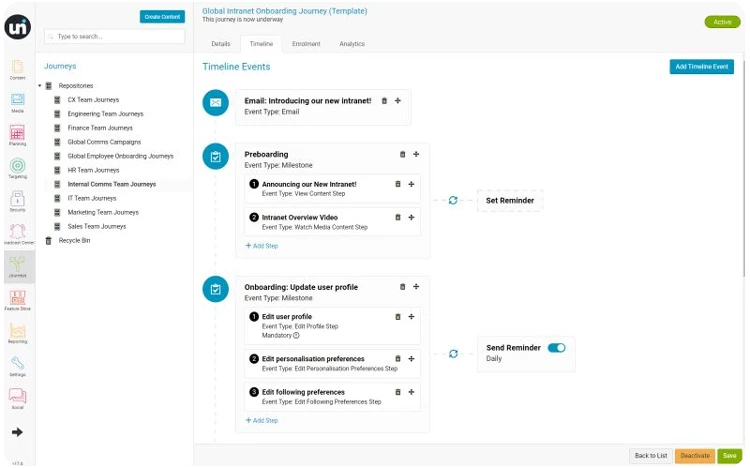Open the Media library icon

click(17, 102)
